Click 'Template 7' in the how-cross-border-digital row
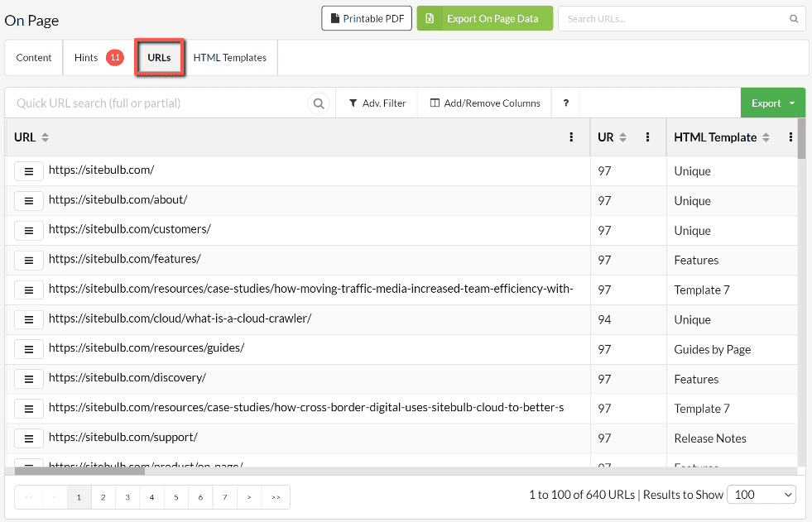This screenshot has width=812, height=522. pyautogui.click(x=702, y=409)
